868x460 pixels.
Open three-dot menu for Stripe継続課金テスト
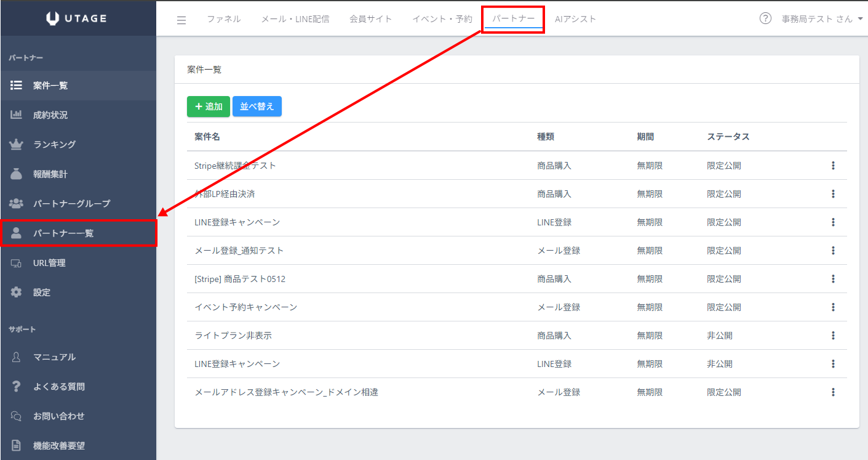833,166
